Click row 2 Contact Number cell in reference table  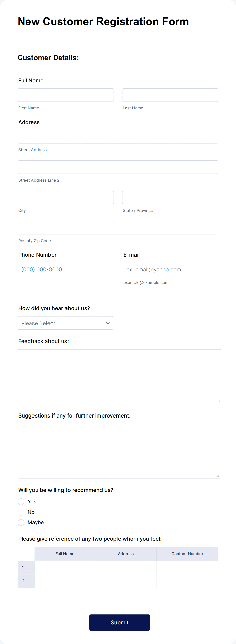(x=187, y=581)
